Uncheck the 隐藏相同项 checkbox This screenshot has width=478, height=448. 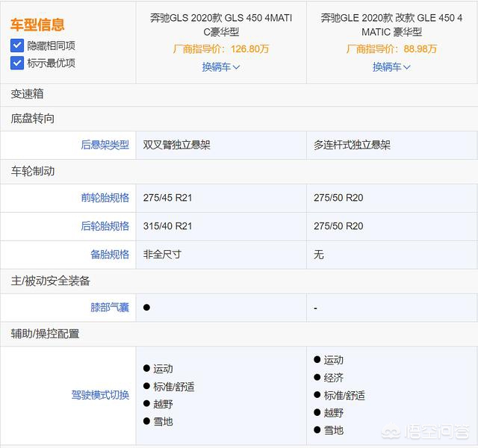pyautogui.click(x=17, y=46)
